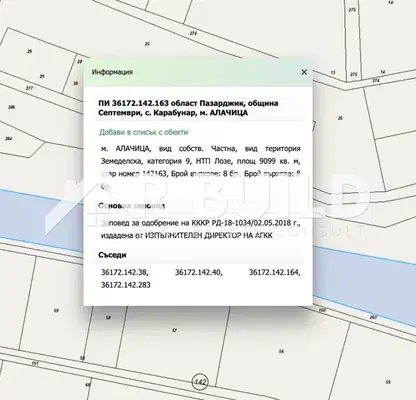Click map parcel label 277
The width and height of the screenshot is (416, 400).
pyautogui.click(x=29, y=88)
